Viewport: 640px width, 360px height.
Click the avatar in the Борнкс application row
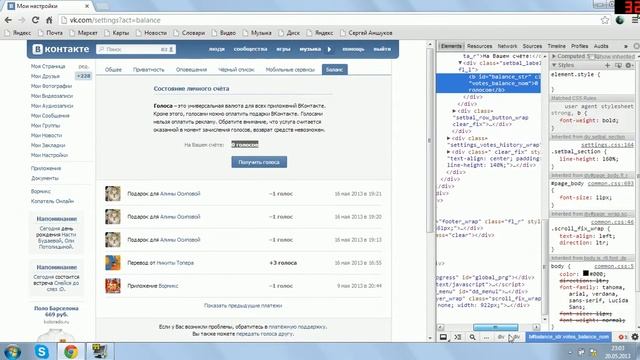(113, 286)
